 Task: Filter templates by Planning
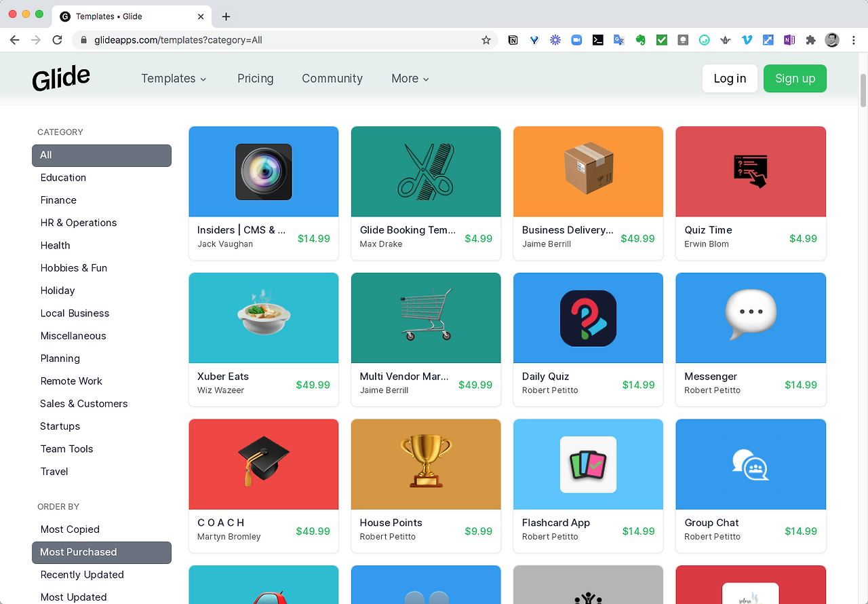point(60,358)
